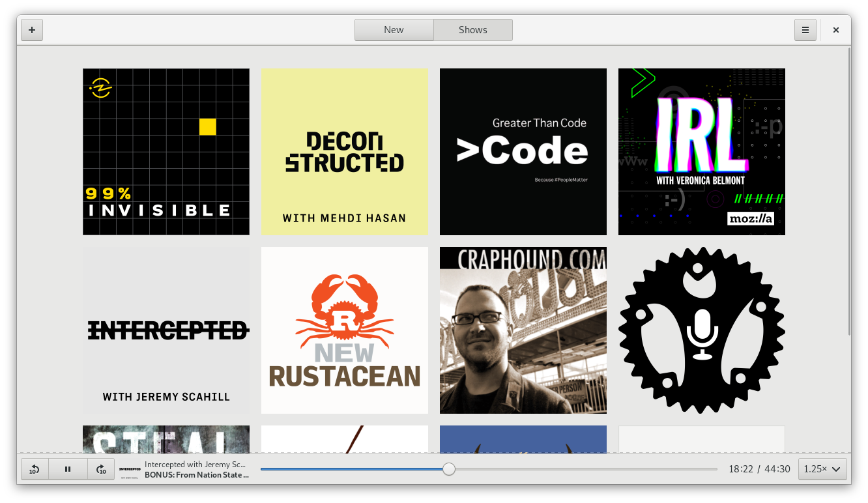868x503 pixels.
Task: Open Deconstructed with Mehdi Hasan
Action: coord(345,152)
